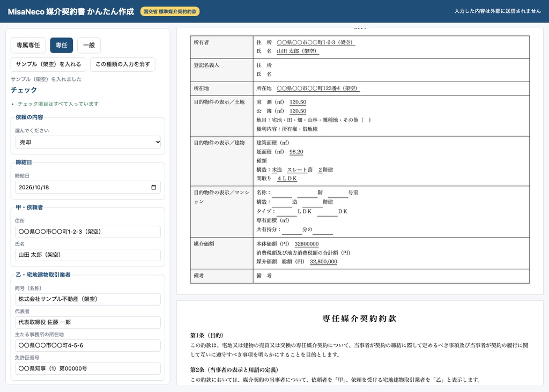549x392 pixels.
Task: Click the MisaNeco 媒介契約書 かんたん作成 title
Action: pos(71,12)
